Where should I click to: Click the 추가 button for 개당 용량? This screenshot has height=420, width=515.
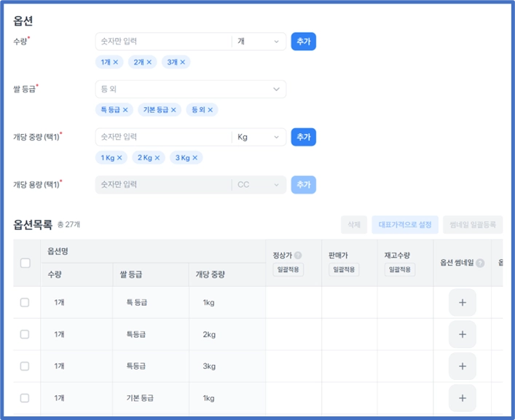(x=304, y=185)
